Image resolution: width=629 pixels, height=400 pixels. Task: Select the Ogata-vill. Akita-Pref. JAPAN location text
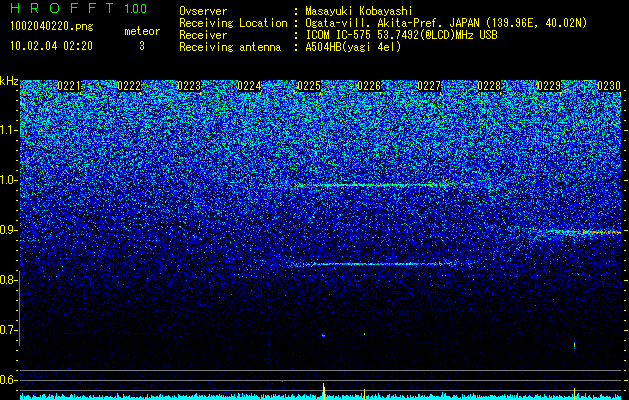click(x=446, y=23)
